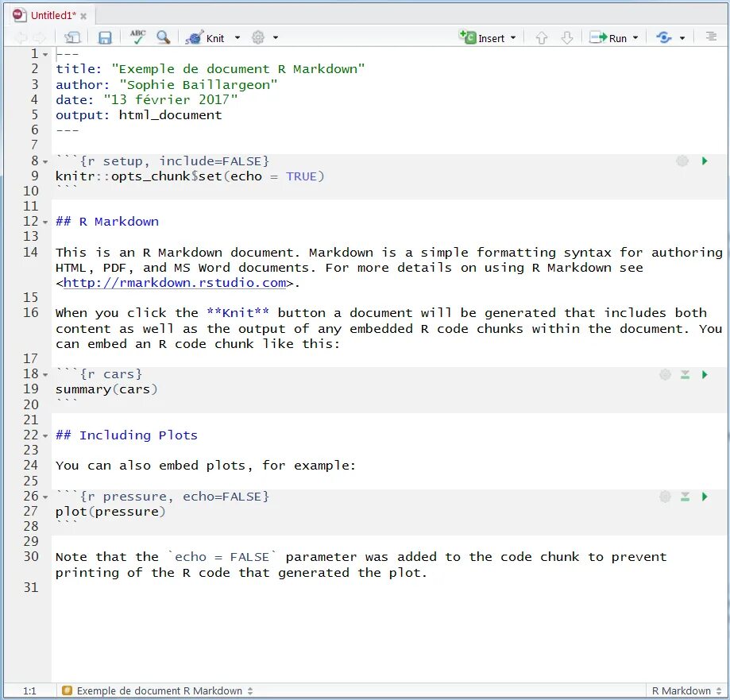Close the Untitled1 tab
This screenshot has height=700, width=730.
point(83,17)
